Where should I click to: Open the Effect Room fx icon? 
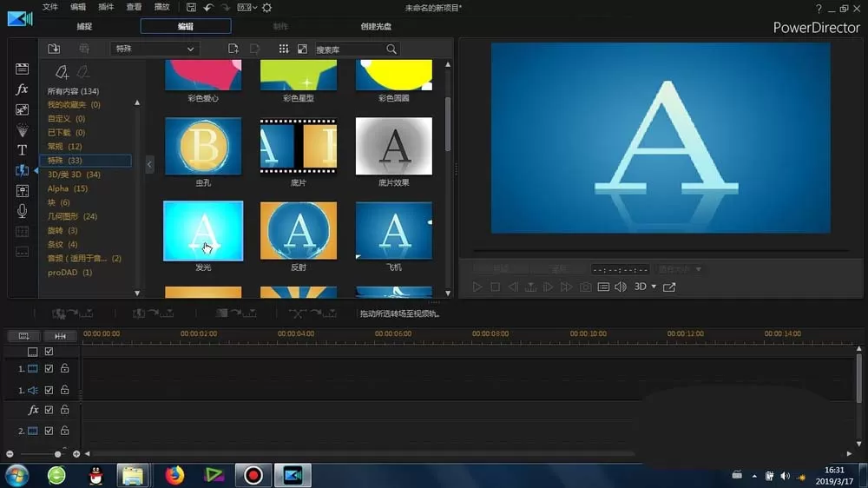pos(22,89)
